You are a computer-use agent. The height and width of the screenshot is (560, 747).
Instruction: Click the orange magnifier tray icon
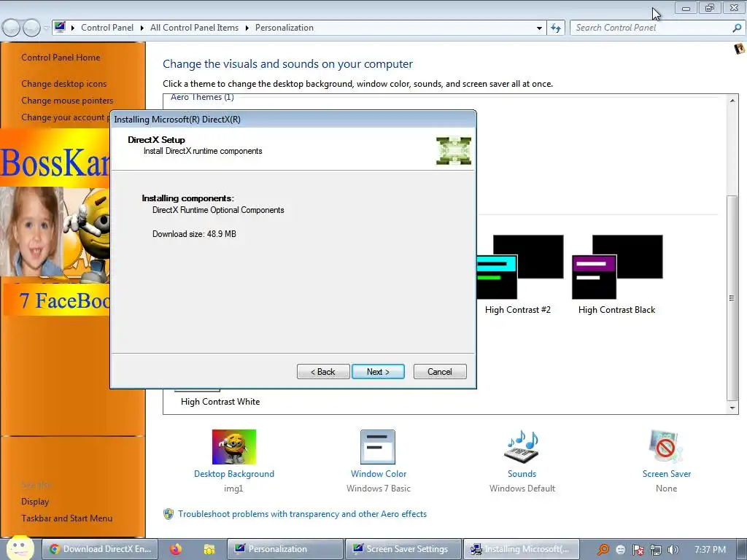coord(603,550)
